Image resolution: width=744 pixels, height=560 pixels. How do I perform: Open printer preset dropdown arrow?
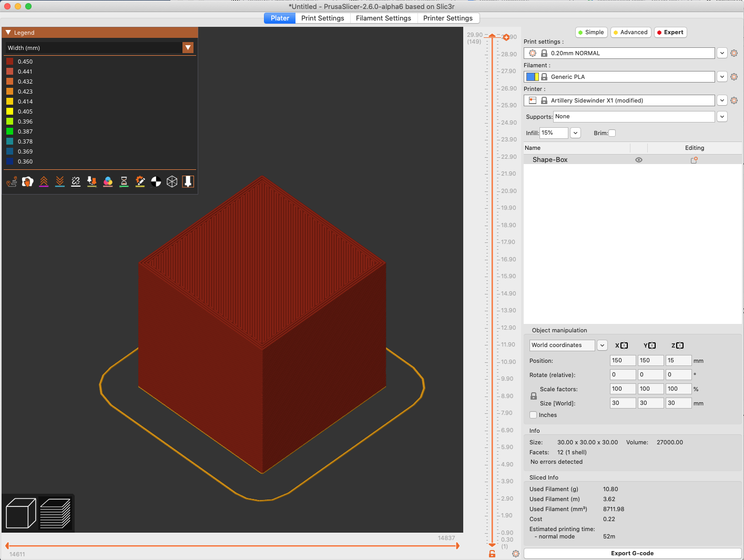722,100
